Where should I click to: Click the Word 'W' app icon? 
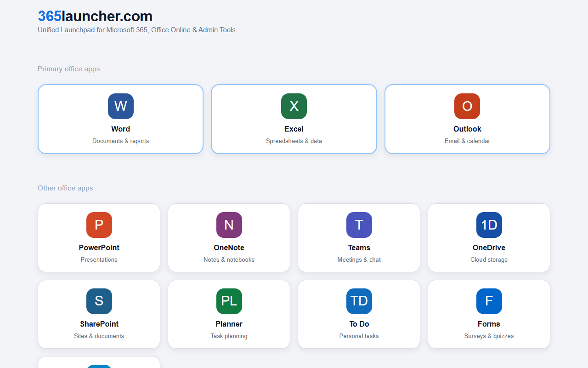[x=121, y=106]
